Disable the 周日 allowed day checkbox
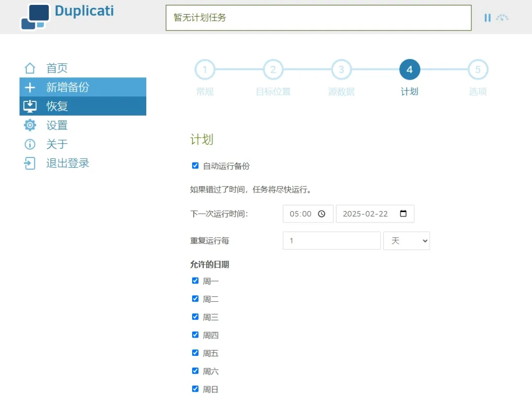The height and width of the screenshot is (409, 532). click(195, 389)
